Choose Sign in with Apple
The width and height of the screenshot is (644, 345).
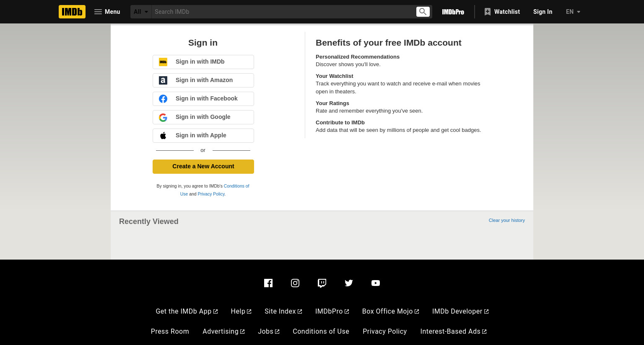point(203,136)
